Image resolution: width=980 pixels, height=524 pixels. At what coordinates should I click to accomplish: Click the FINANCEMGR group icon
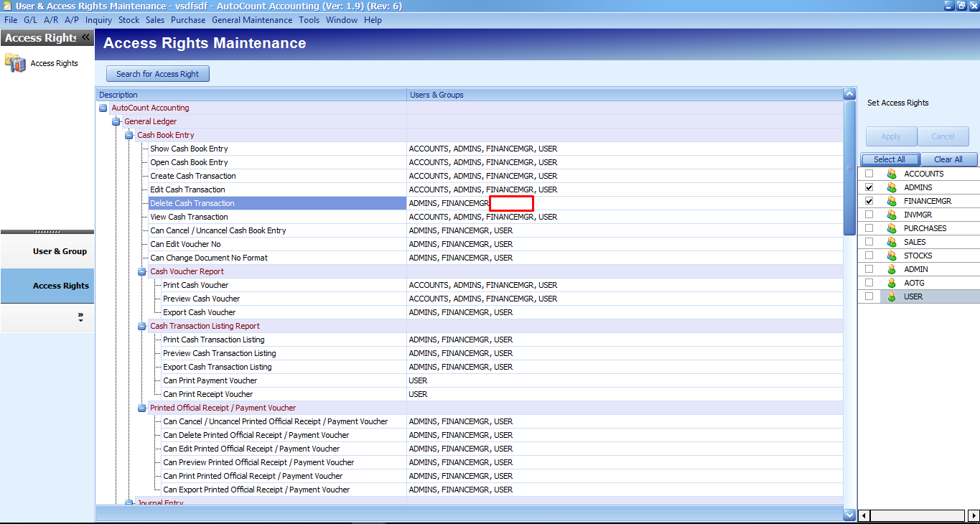tap(892, 201)
